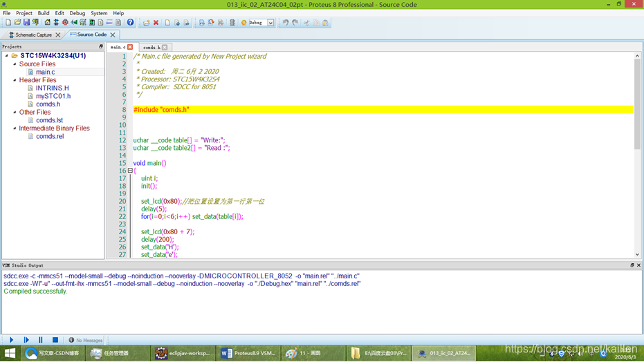Close the VSM Studio Output panel
644x362 pixels.
[638, 265]
